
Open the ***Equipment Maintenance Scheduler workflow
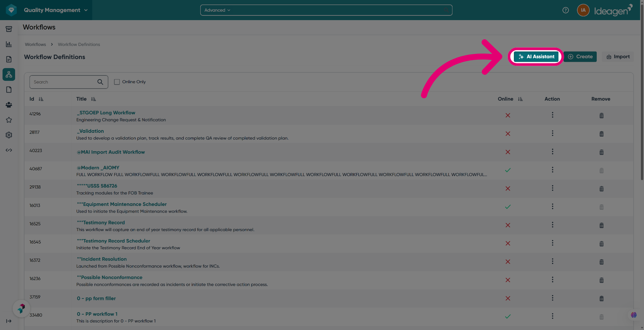tap(122, 204)
